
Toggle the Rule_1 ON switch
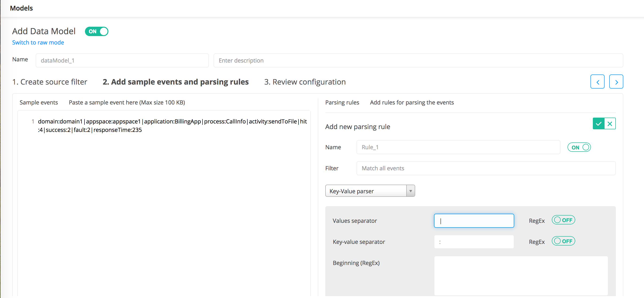point(579,147)
